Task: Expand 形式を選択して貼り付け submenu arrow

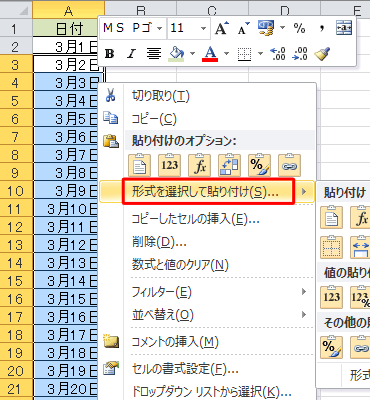Action: point(304,192)
